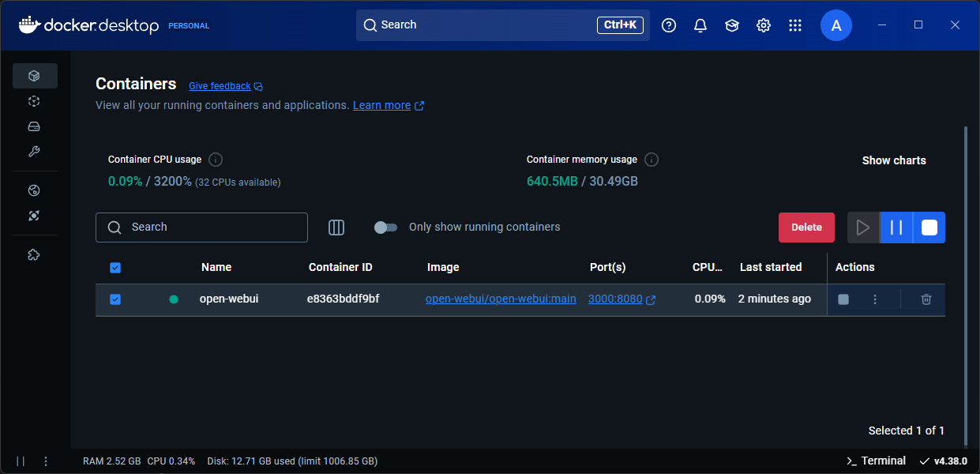Sort by 'Port(s)' column header
The height and width of the screenshot is (474, 980).
tap(608, 267)
